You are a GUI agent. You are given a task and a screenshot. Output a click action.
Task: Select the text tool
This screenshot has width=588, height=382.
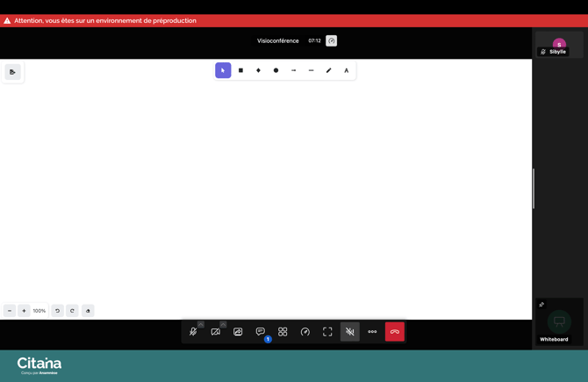pyautogui.click(x=346, y=70)
